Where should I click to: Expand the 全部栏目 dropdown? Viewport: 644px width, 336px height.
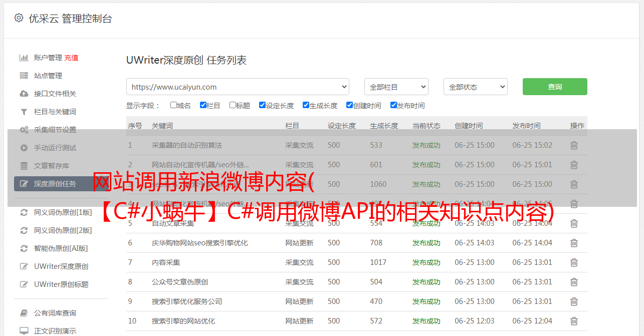click(396, 87)
